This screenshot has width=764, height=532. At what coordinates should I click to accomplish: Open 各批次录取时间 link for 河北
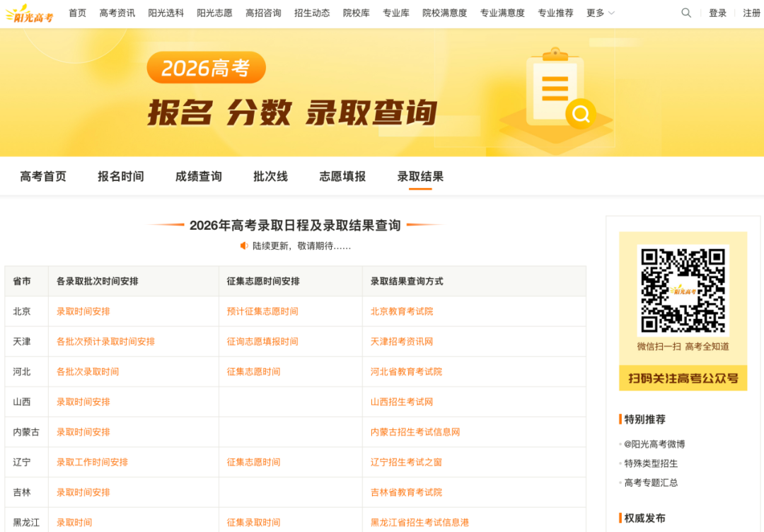click(x=88, y=371)
